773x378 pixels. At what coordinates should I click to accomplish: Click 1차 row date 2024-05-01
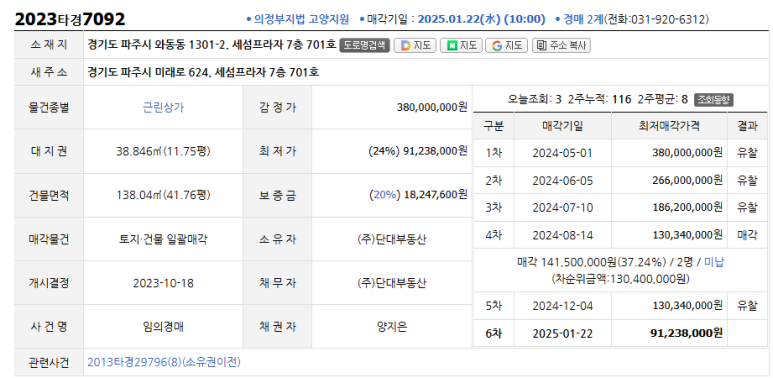[x=562, y=153]
